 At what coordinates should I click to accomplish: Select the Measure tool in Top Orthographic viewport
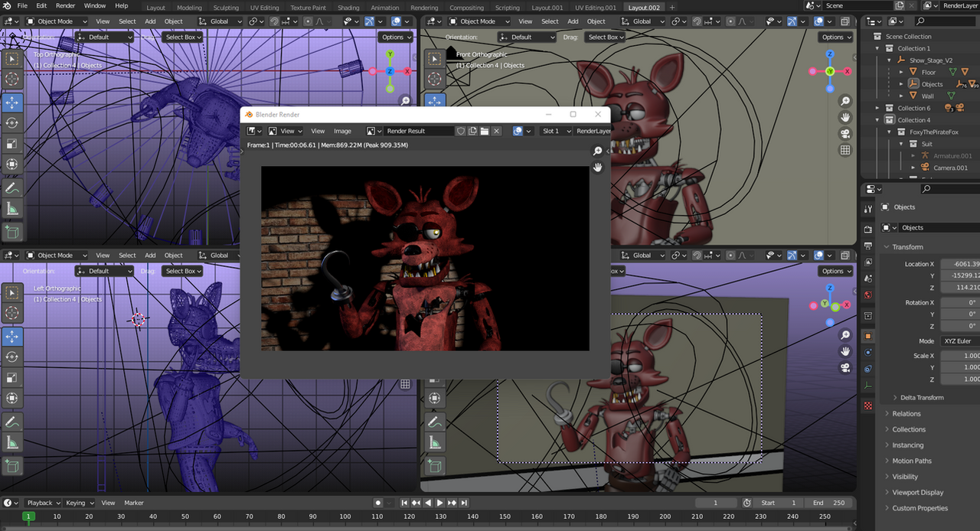12,208
